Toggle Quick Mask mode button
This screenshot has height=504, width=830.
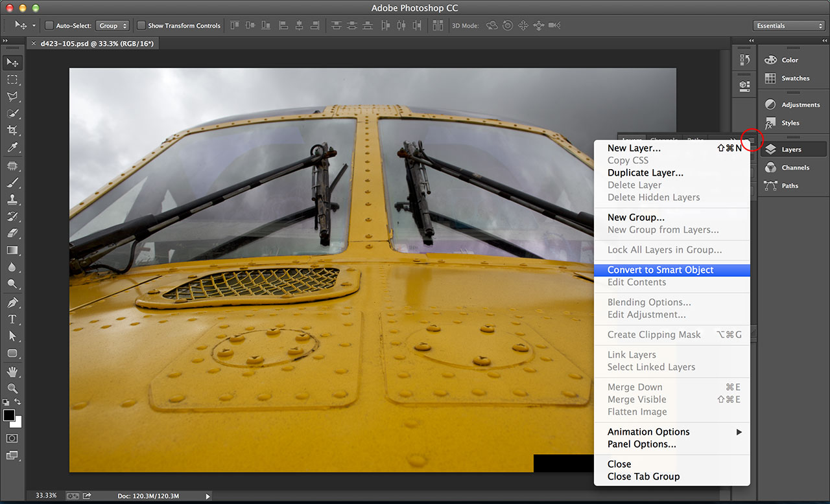[12, 438]
